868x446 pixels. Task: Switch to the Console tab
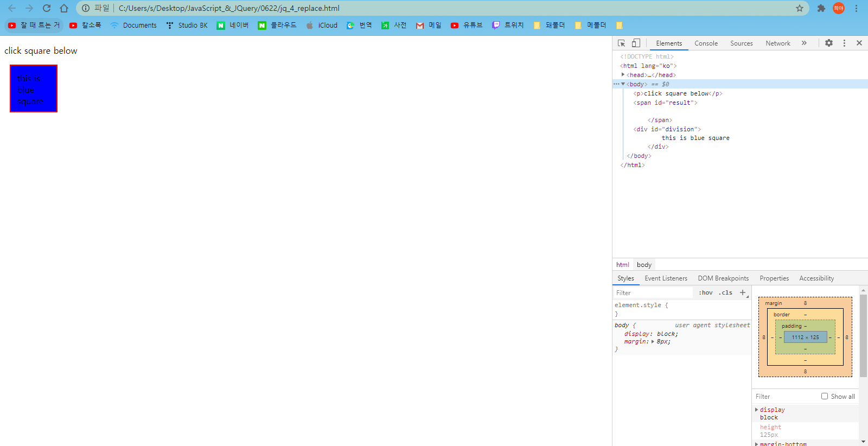[x=706, y=43]
